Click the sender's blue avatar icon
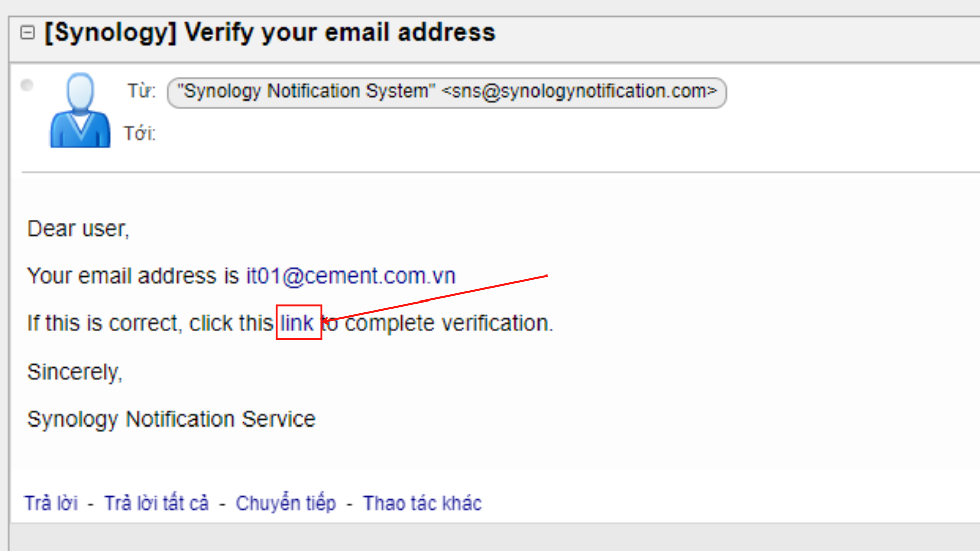 80,111
